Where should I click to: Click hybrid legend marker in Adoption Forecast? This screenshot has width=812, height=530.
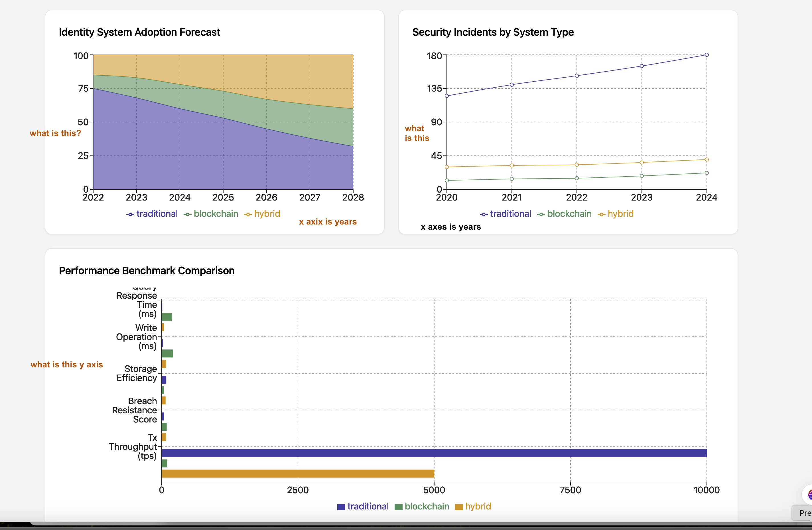[248, 215]
